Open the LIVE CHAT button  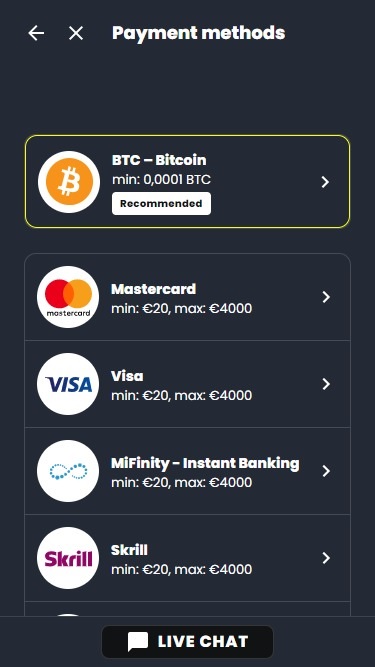pos(188,641)
